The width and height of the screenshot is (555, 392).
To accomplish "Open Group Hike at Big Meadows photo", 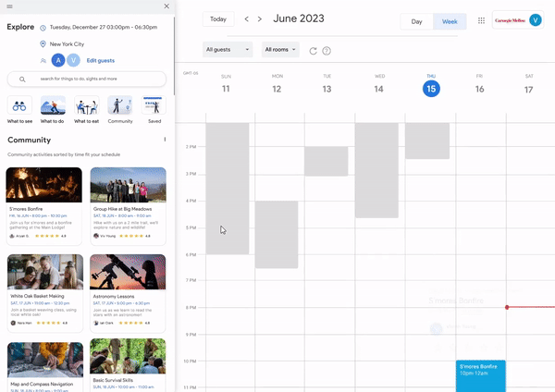I will tap(129, 185).
